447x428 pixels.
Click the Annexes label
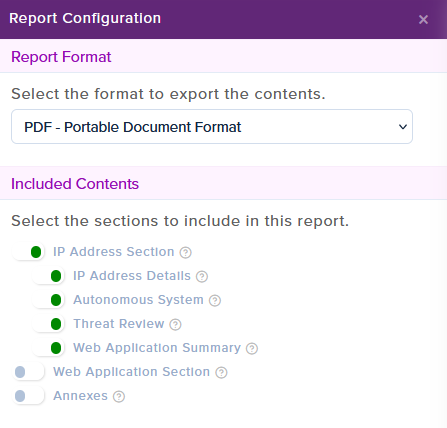[80, 396]
